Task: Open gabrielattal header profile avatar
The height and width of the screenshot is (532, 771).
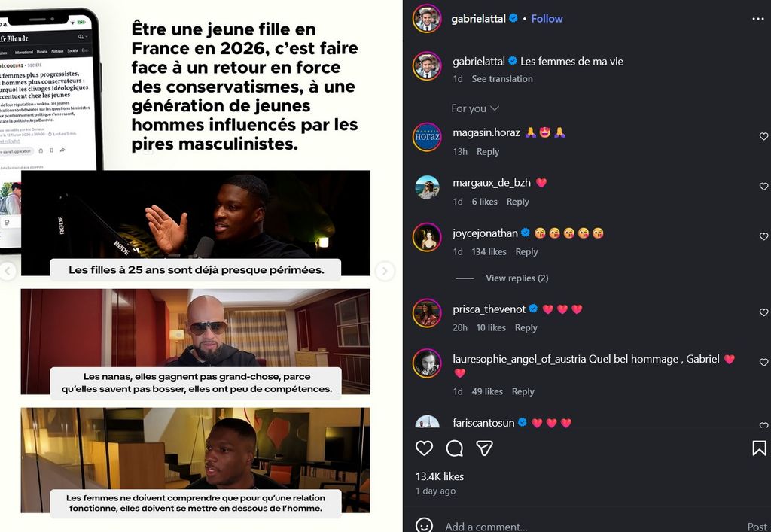Action: click(427, 19)
